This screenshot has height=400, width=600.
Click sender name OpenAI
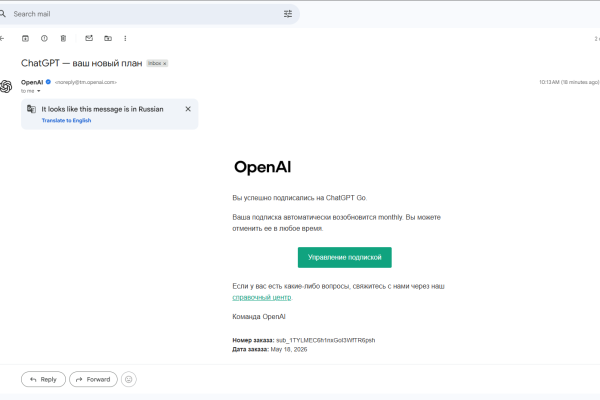pos(32,82)
